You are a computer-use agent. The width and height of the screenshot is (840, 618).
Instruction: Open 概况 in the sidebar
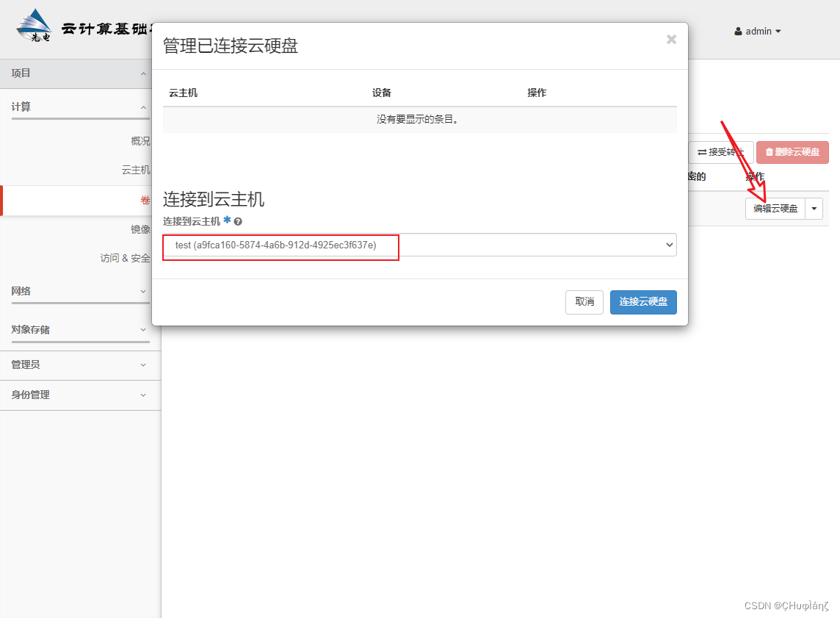pyautogui.click(x=140, y=141)
